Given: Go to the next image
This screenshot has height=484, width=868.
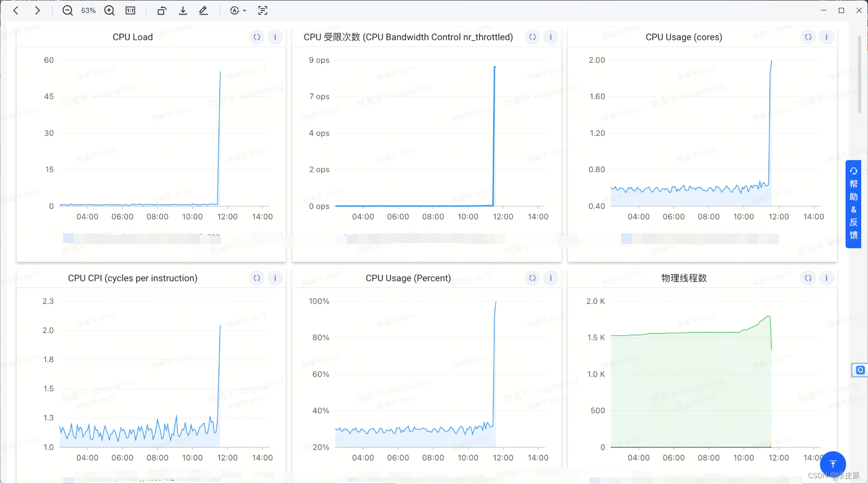Looking at the screenshot, I should click(37, 10).
